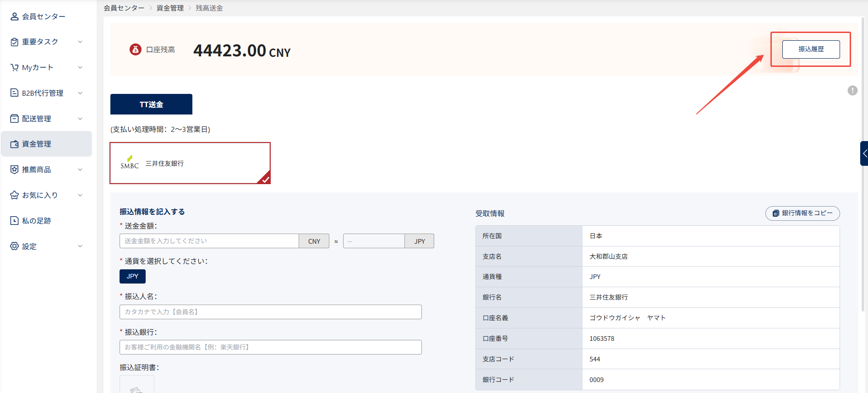Click the SMBC bank logo
Viewport: 868px width, 393px height.
130,163
